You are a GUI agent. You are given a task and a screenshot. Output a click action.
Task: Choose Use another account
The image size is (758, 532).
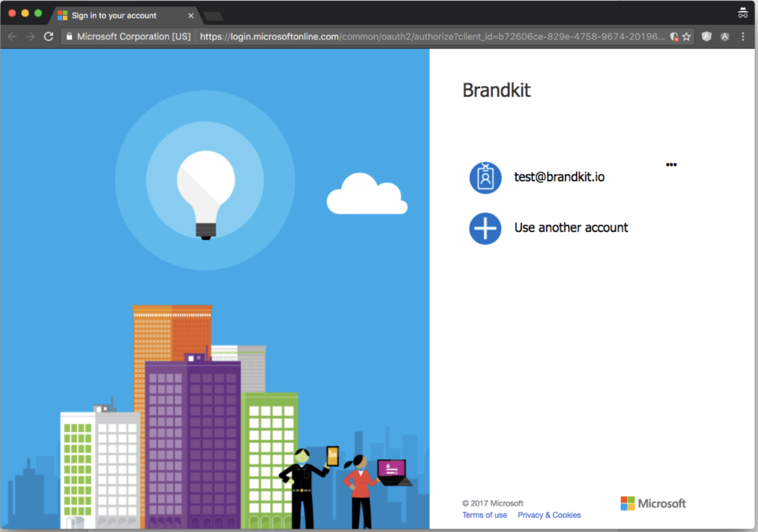click(x=548, y=228)
